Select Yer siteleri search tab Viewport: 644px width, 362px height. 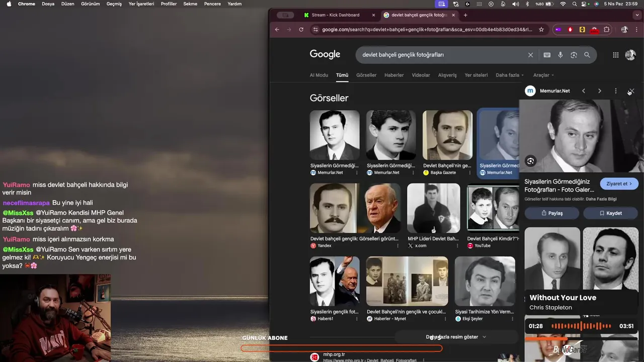pos(476,75)
